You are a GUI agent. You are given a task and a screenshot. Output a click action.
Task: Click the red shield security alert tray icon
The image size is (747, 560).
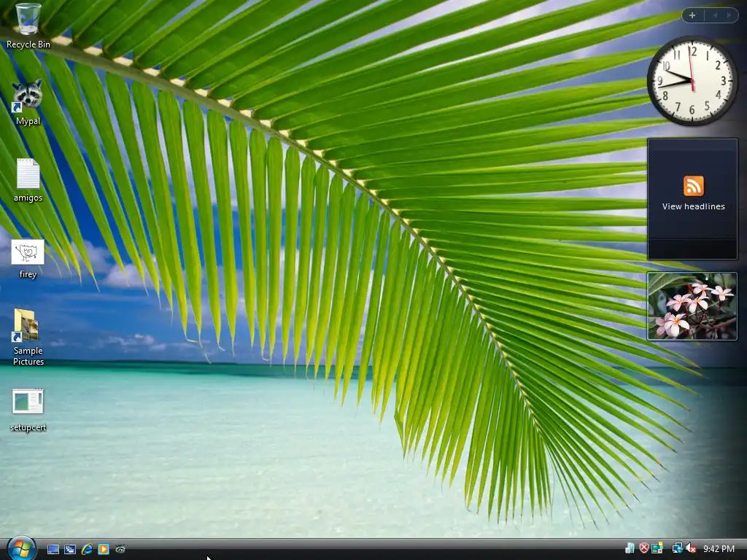click(x=643, y=548)
